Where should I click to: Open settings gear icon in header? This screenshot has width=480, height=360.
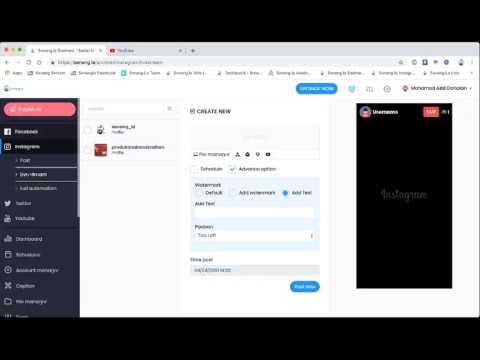tap(387, 89)
